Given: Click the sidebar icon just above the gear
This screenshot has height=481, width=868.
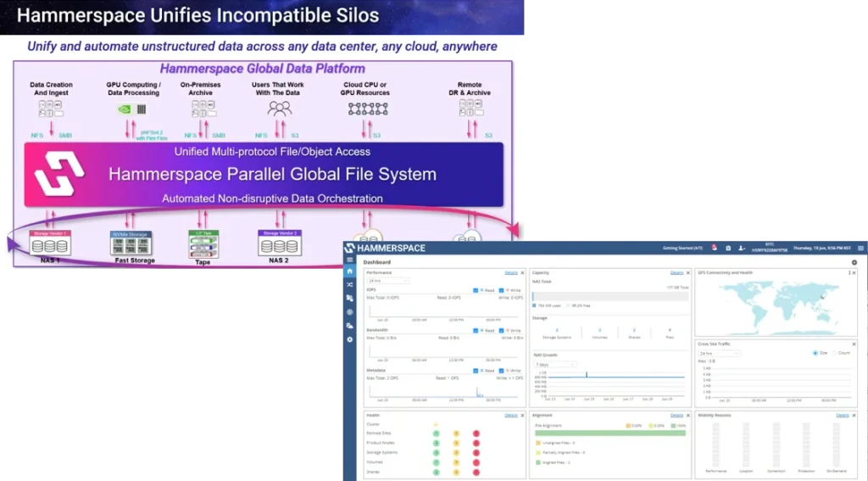Looking at the screenshot, I should click(349, 326).
